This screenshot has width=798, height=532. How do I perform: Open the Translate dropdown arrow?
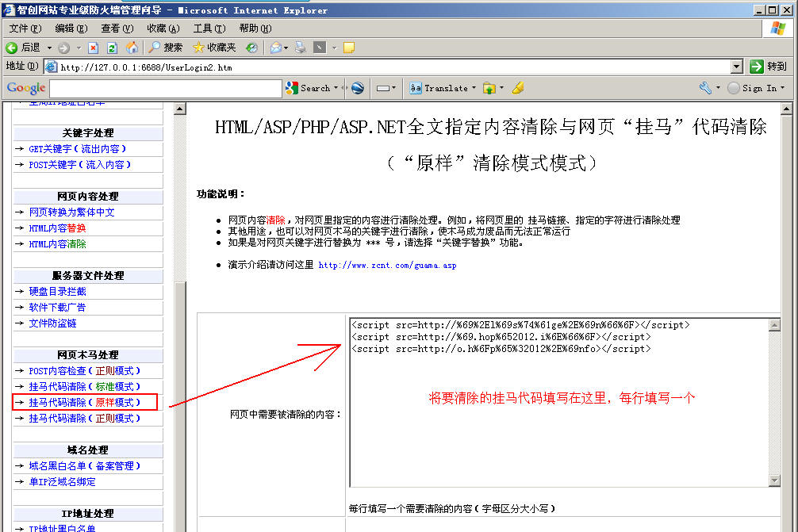[x=474, y=88]
